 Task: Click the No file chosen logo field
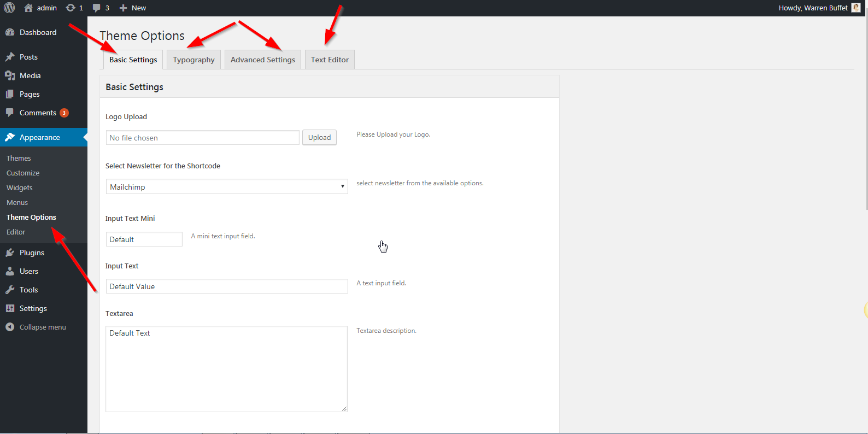(203, 137)
